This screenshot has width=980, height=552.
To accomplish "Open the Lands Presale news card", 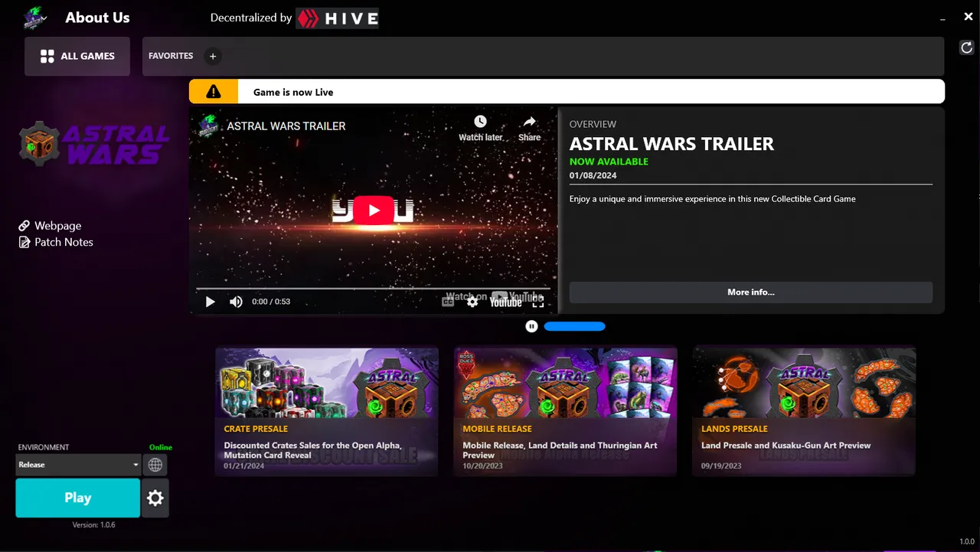I will (x=804, y=412).
